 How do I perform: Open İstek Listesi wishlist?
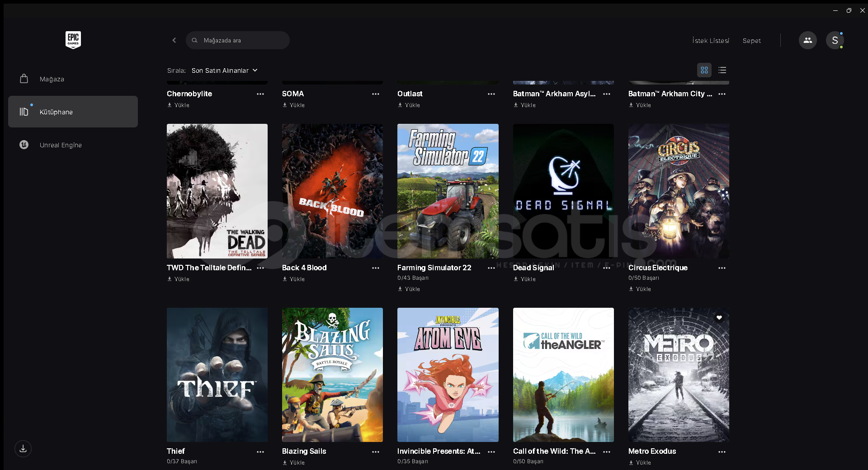click(711, 41)
